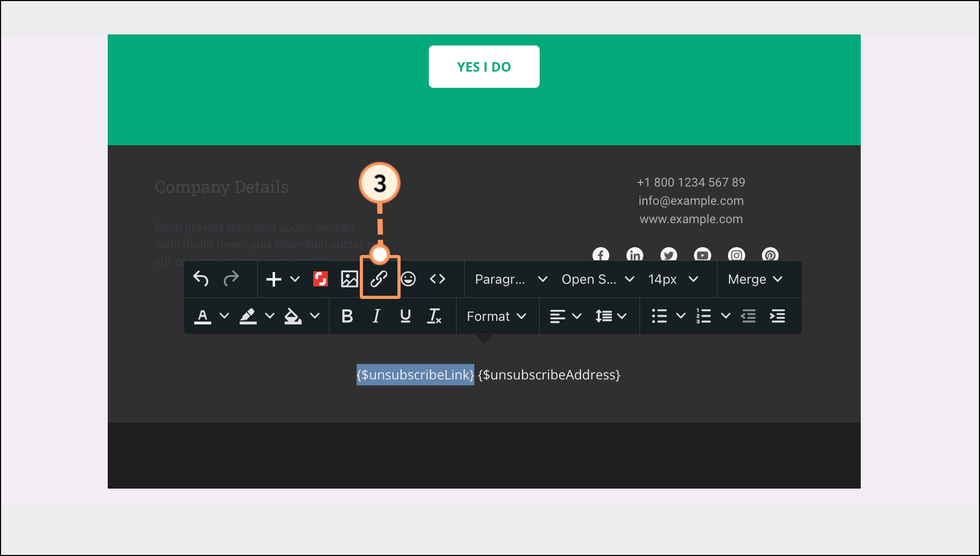Open the Merge tags dropdown
Viewport: 980px width, 556px height.
coord(755,279)
